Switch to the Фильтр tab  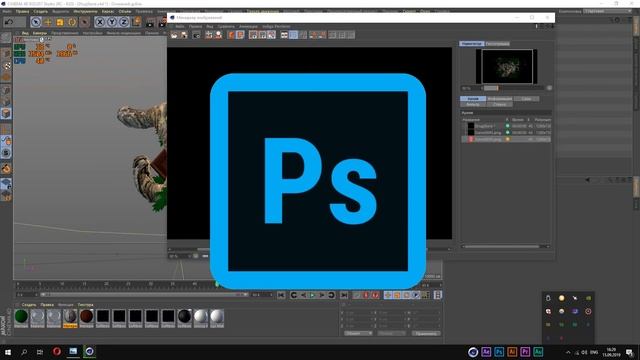pyautogui.click(x=473, y=104)
